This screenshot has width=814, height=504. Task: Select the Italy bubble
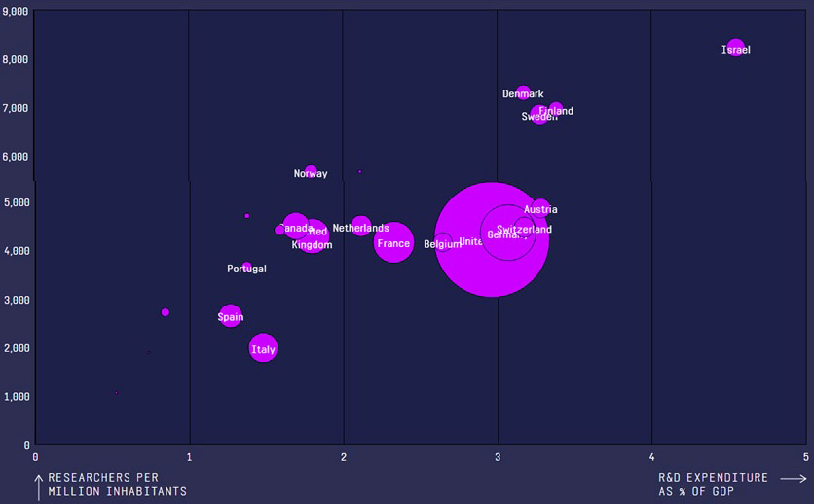click(x=263, y=347)
